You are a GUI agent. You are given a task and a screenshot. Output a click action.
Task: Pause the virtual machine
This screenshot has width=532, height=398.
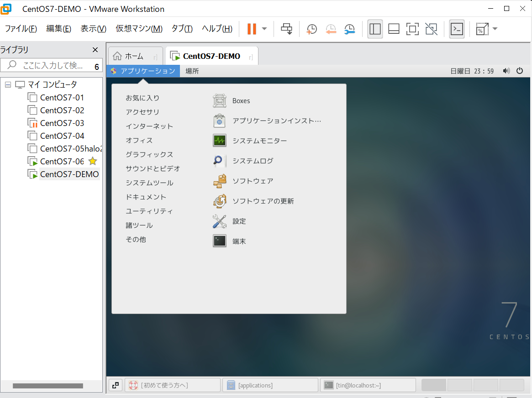coord(252,29)
